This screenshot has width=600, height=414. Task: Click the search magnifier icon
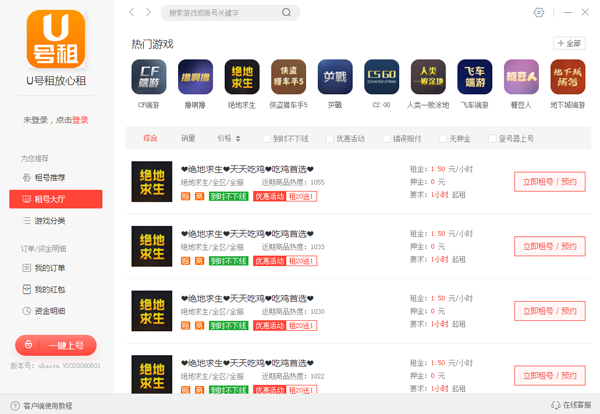[286, 13]
